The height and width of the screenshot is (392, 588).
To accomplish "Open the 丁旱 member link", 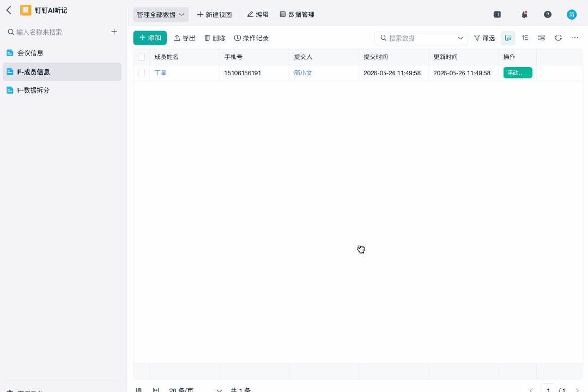I will pos(161,73).
